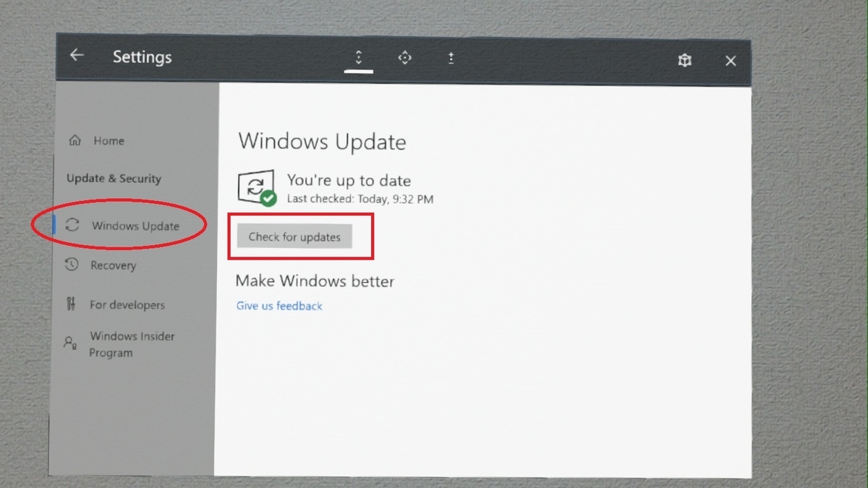Open the Recovery section
Viewport: 868px width, 488px height.
[x=113, y=265]
